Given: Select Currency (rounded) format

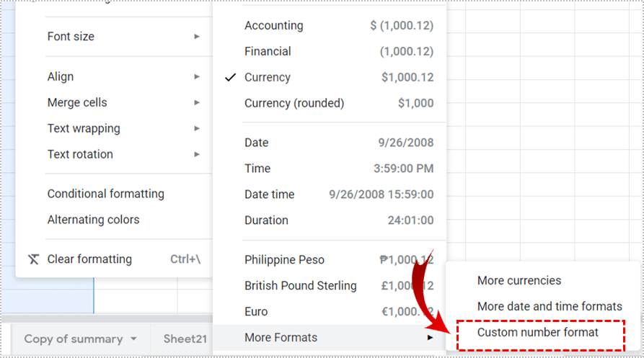Looking at the screenshot, I should point(294,103).
